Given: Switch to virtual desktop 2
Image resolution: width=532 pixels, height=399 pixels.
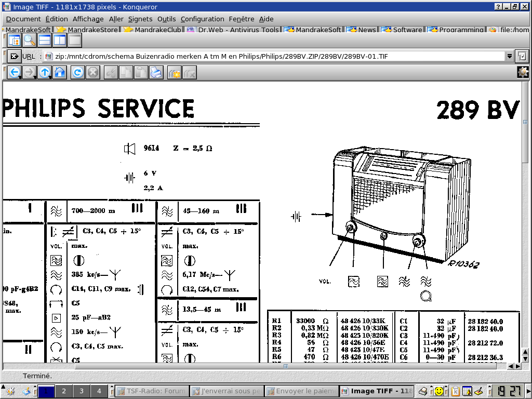Looking at the screenshot, I should tap(63, 391).
